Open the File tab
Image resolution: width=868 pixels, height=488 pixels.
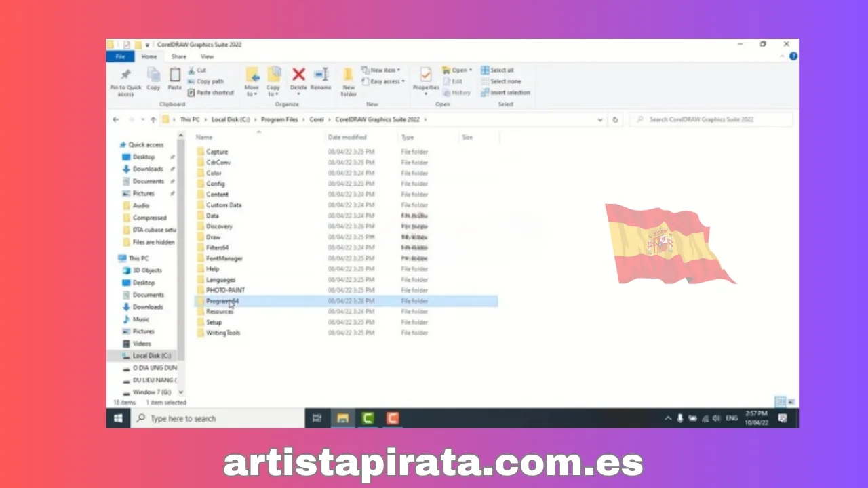pyautogui.click(x=120, y=57)
